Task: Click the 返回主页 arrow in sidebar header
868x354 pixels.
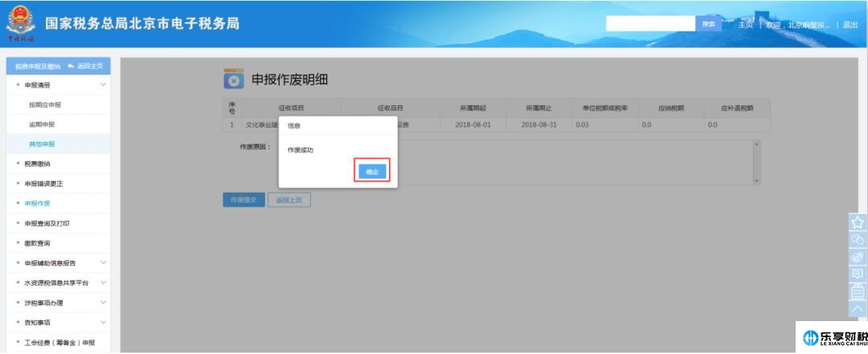Action: [84, 66]
